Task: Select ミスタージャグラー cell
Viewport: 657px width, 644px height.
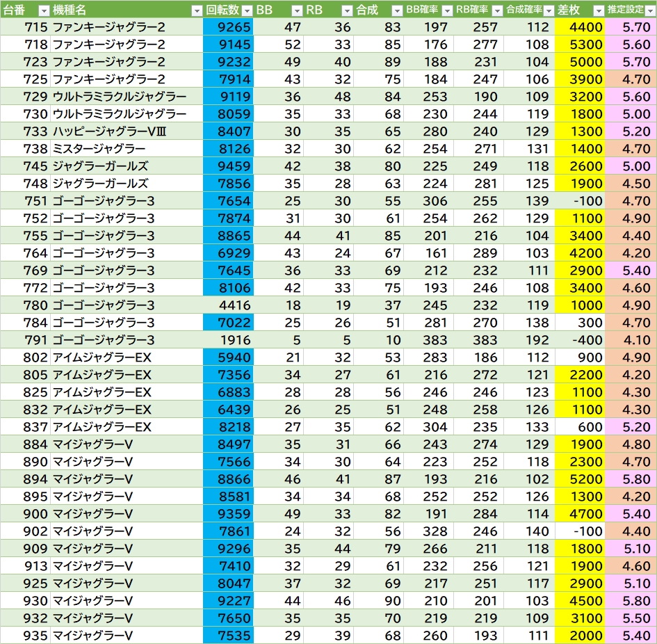Action: point(127,149)
